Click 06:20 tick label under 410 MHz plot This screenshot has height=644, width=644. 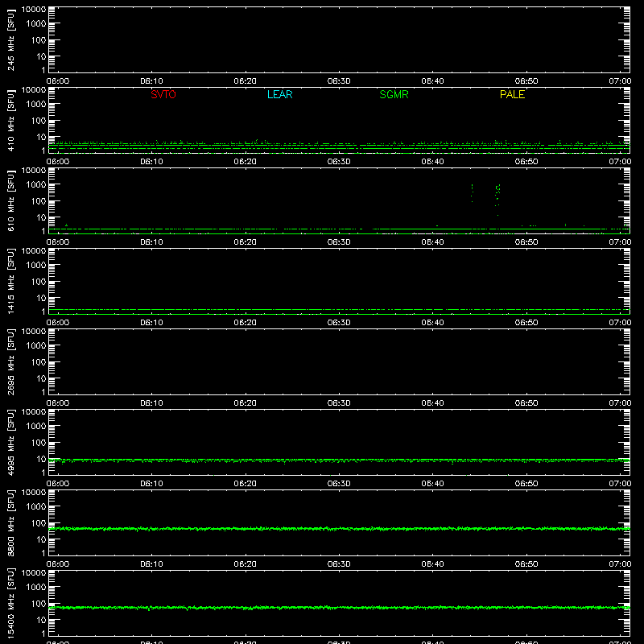click(246, 162)
